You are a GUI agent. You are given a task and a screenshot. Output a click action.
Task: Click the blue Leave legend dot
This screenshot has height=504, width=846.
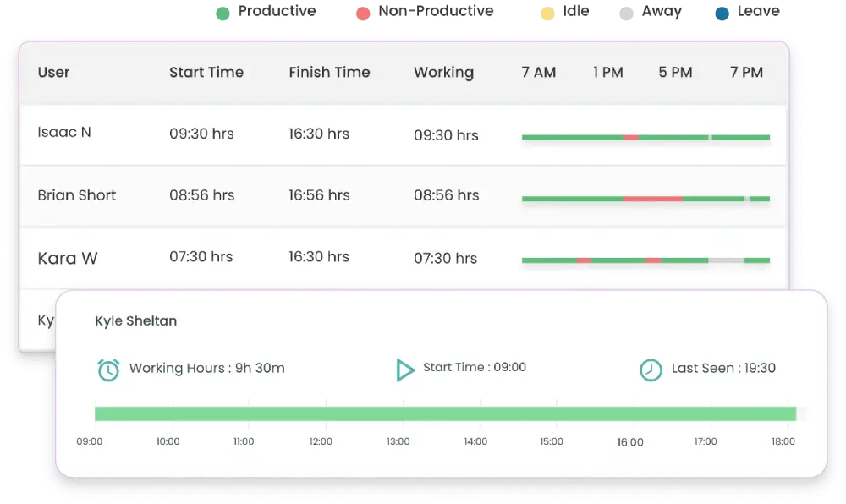720,13
